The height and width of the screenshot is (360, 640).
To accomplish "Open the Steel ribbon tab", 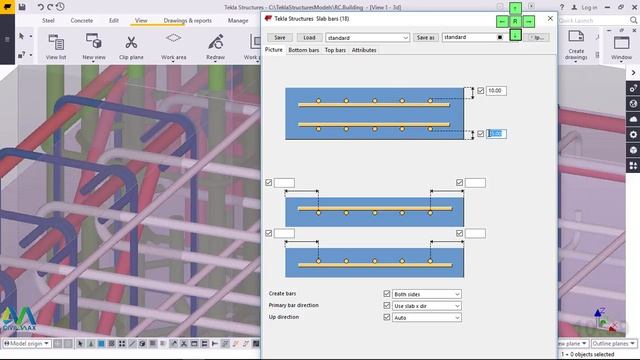I will pos(48,20).
